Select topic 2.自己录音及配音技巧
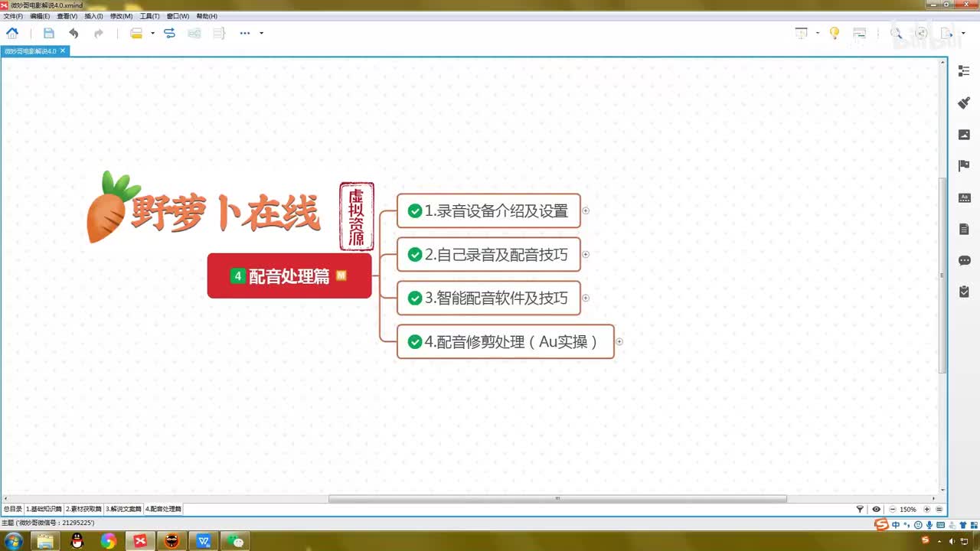The height and width of the screenshot is (551, 980). click(488, 254)
